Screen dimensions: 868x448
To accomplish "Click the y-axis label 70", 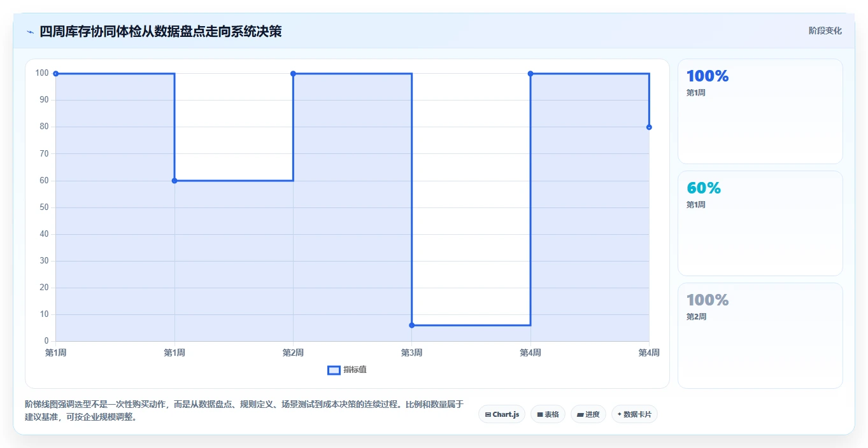I will (44, 154).
